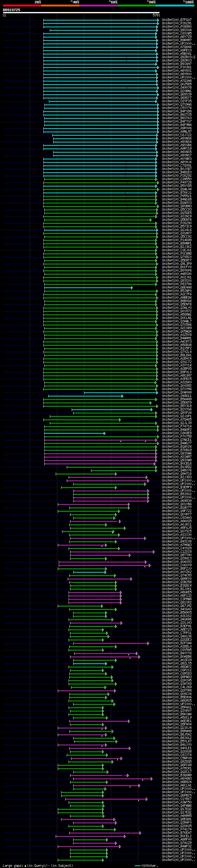Select the UniRef100_B2J3K2 label
Viewport: 197px width, 868px height.
(176, 247)
